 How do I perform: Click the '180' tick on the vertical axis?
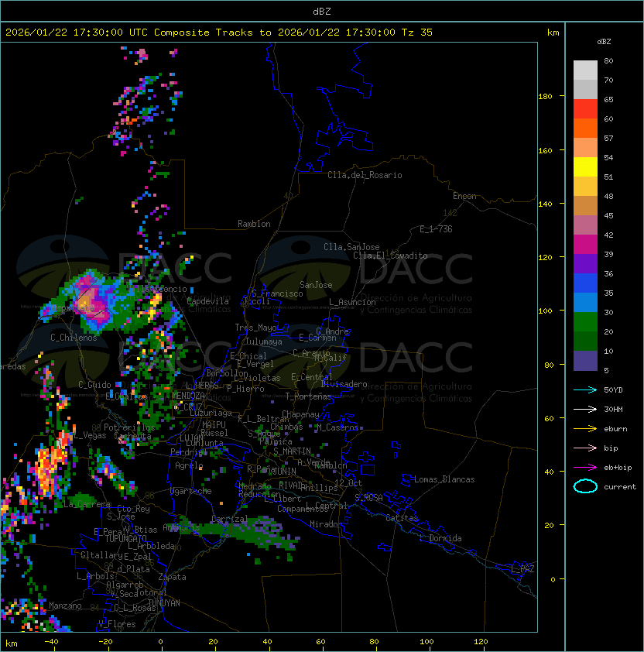545,97
